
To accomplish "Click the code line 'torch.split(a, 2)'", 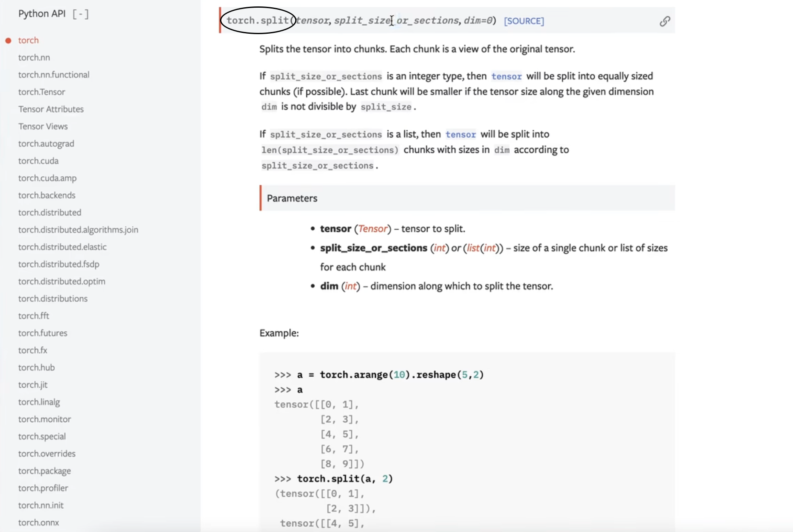I will (345, 479).
